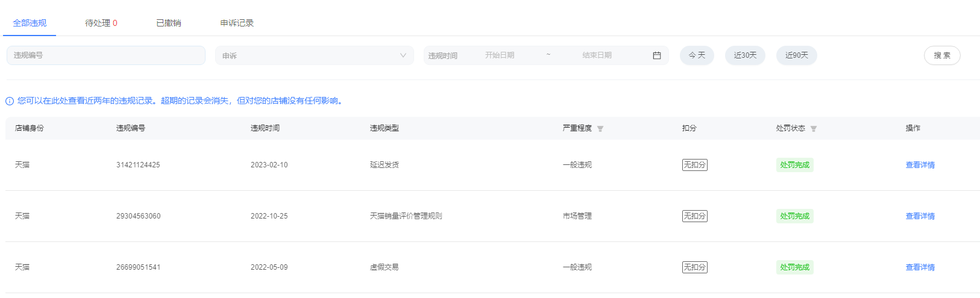Filter by 处罚状态 funnel icon
Viewport: 980px width, 298px height.
(814, 129)
